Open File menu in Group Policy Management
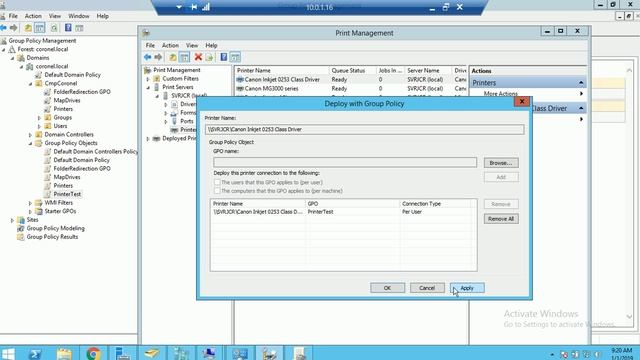Viewport: 640px width, 360px height. (13, 16)
